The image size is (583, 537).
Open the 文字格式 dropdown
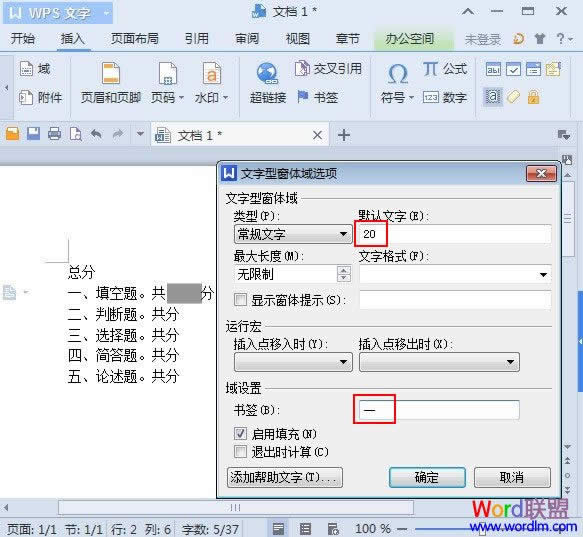[x=455, y=274]
